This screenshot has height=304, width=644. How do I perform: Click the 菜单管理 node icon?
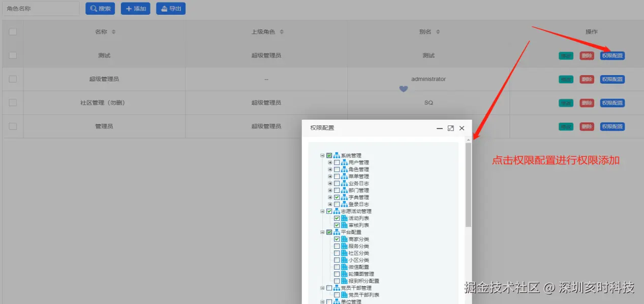pyautogui.click(x=344, y=176)
